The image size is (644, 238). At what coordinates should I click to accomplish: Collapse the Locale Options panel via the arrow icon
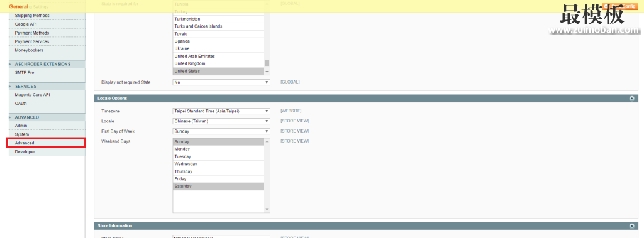(x=631, y=99)
